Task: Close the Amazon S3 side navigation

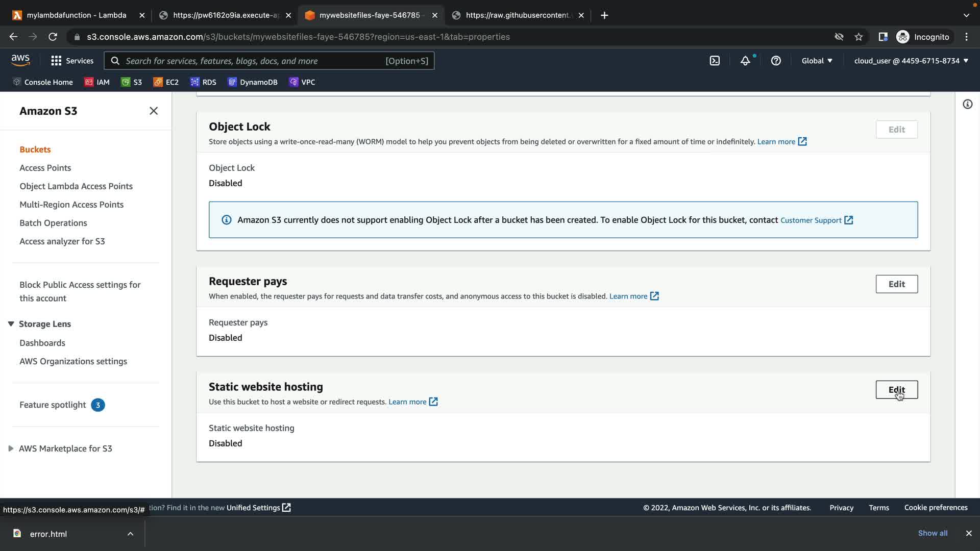Action: pyautogui.click(x=154, y=111)
